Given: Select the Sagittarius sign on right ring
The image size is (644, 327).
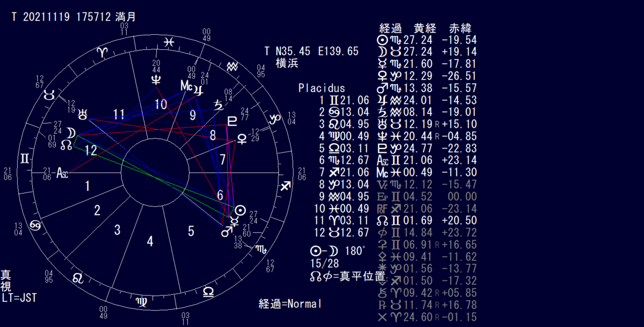Looking at the screenshot, I should [286, 186].
